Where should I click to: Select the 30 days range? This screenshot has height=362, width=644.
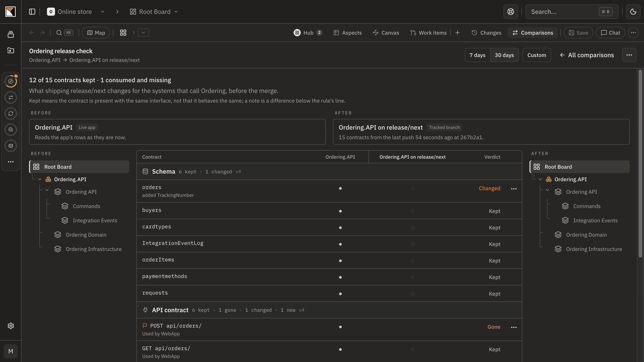pos(504,55)
